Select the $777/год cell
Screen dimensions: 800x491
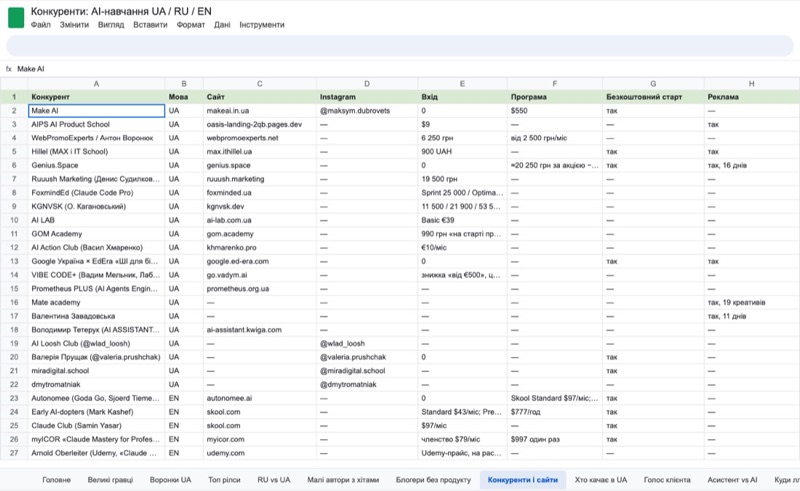pyautogui.click(x=555, y=412)
